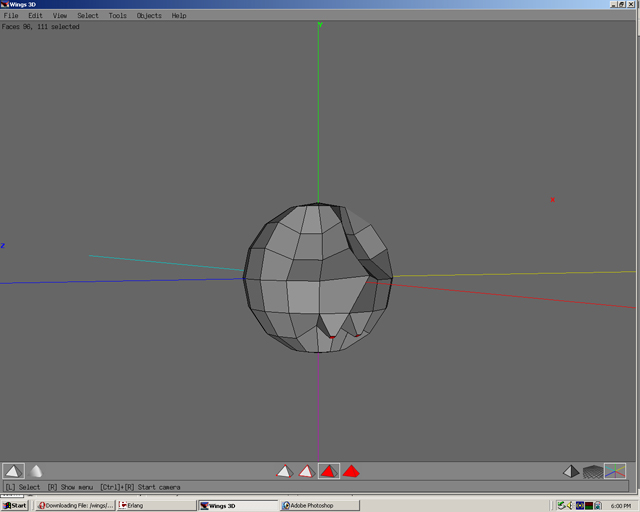The image size is (640, 512).
Task: Activate face selection mode icon
Action: (329, 471)
